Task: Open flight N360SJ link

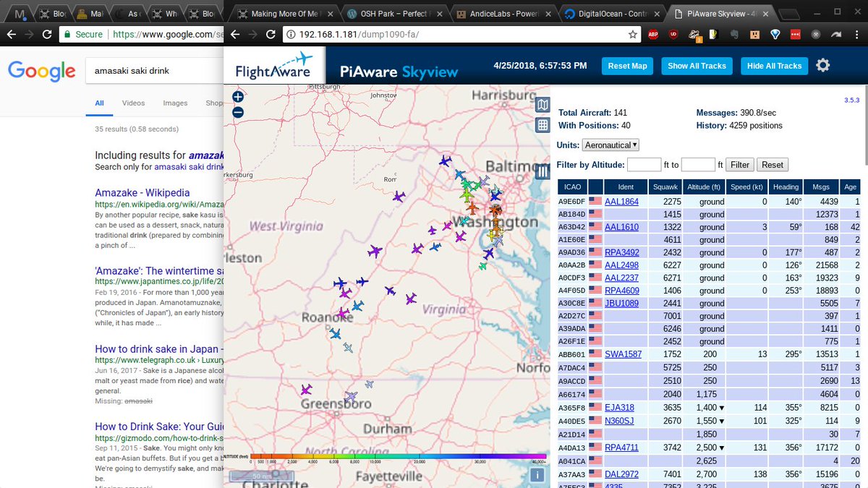Action: [x=619, y=421]
